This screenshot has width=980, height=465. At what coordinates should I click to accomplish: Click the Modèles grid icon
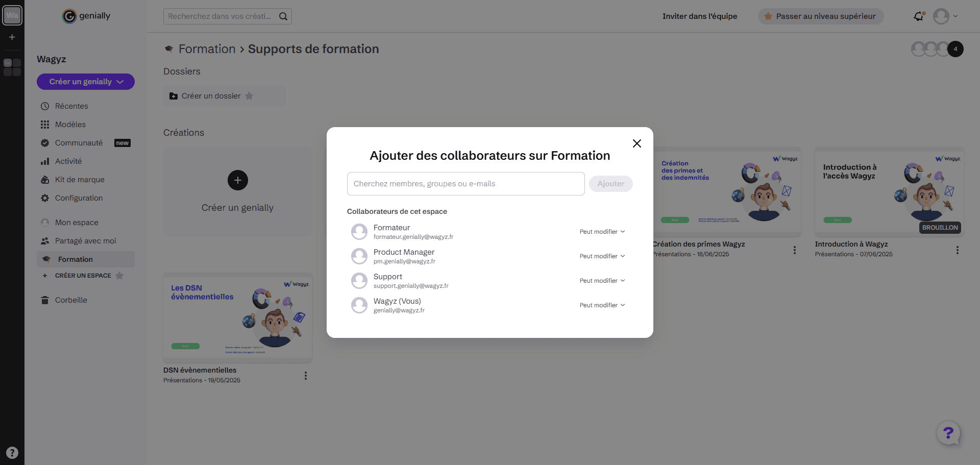point(45,125)
